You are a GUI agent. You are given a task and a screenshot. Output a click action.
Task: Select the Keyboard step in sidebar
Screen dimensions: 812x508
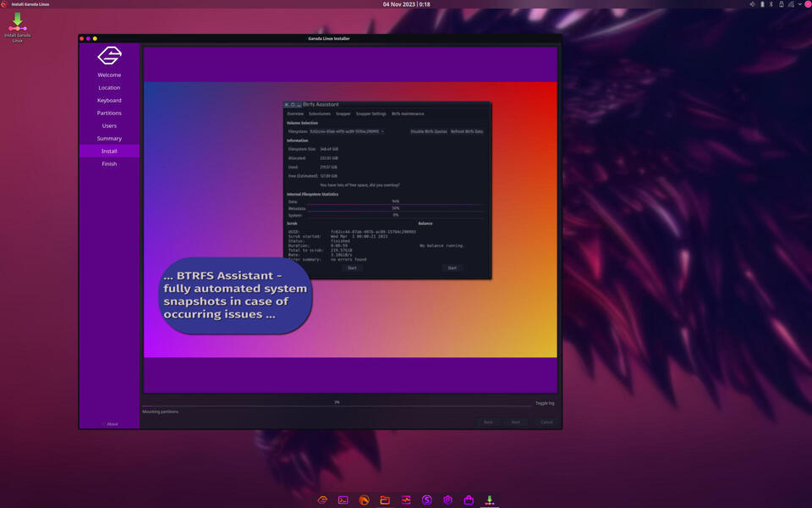(x=109, y=101)
